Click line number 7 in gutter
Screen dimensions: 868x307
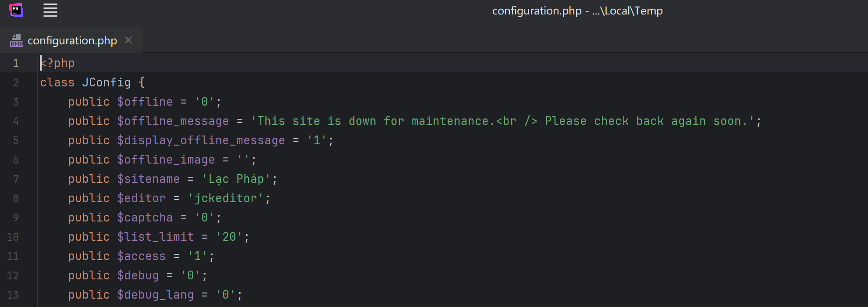[x=16, y=179]
